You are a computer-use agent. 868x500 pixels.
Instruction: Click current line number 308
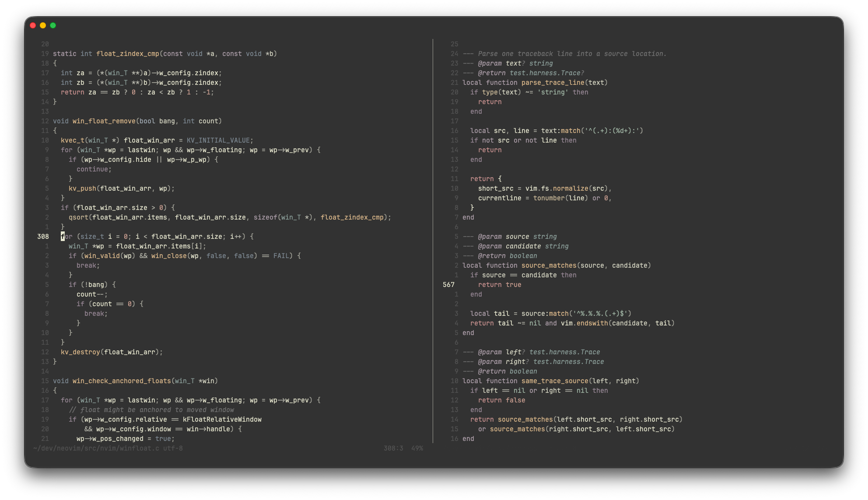(43, 237)
